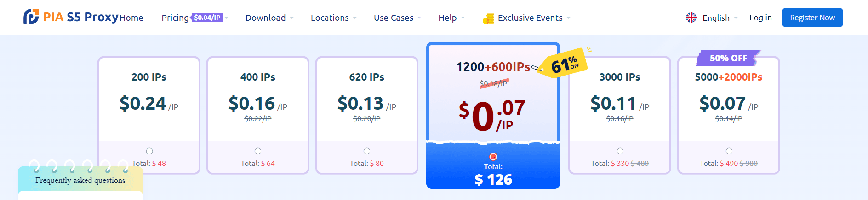
Task: Click the UK flag language icon
Action: (x=691, y=18)
